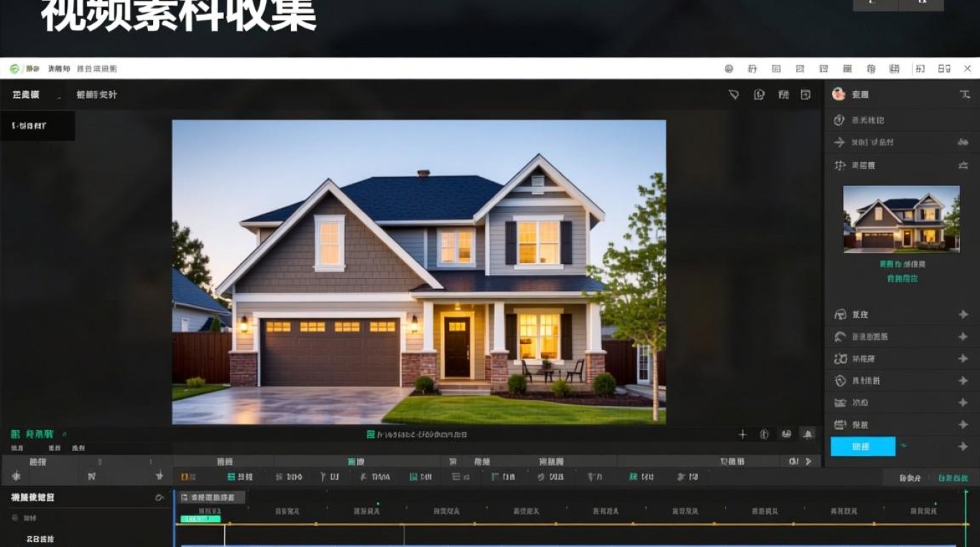Click the plus icon below the preview

(742, 435)
